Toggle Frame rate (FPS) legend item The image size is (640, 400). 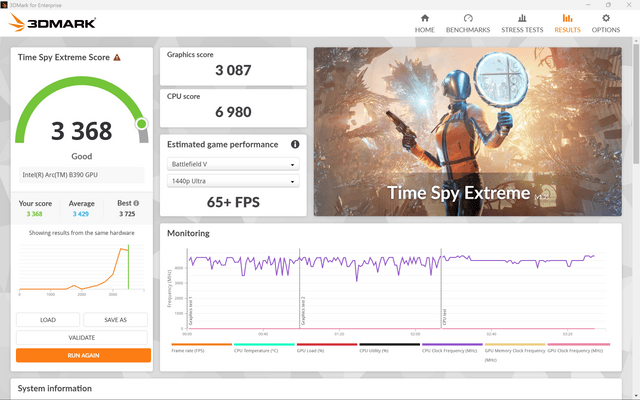(201, 348)
